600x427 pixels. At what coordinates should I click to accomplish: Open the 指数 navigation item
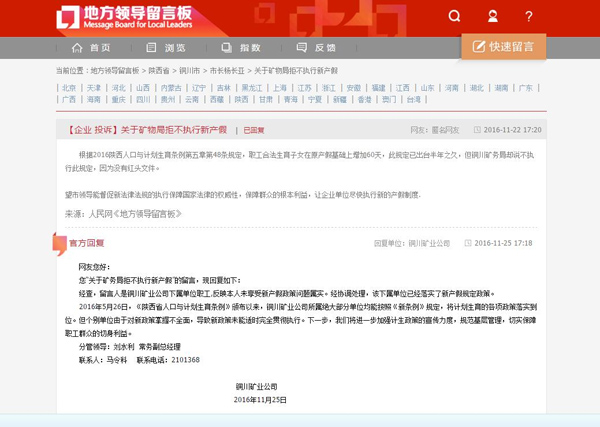coord(250,48)
